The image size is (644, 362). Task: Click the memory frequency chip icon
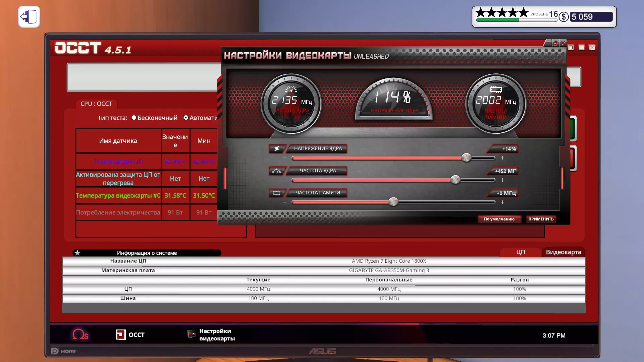coord(277,193)
